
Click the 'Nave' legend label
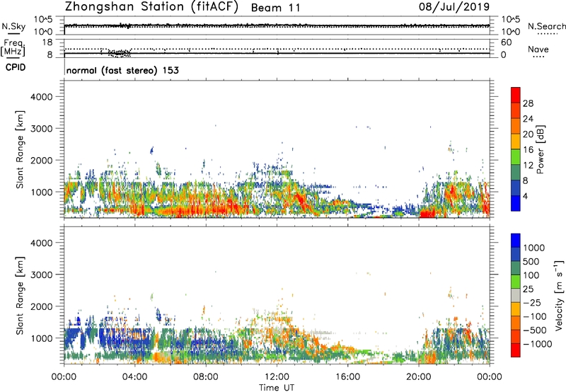click(538, 50)
